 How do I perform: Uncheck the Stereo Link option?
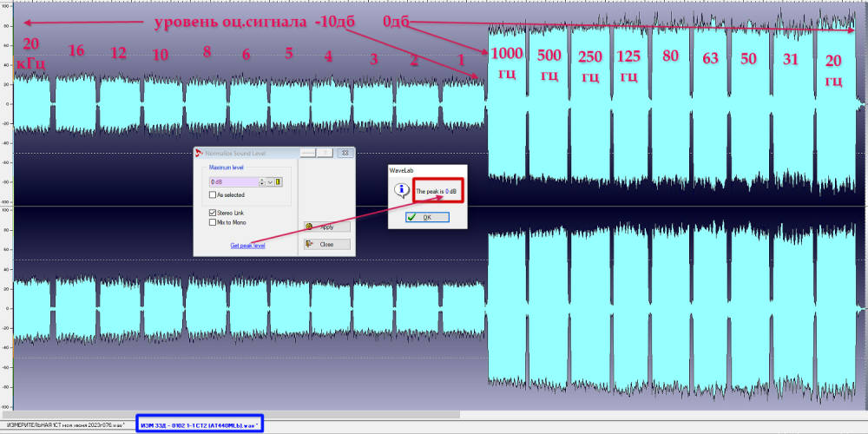click(213, 213)
